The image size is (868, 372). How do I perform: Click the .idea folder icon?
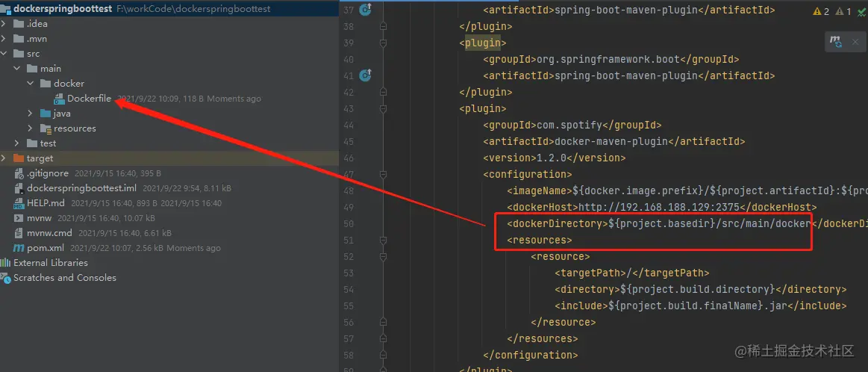(19, 24)
